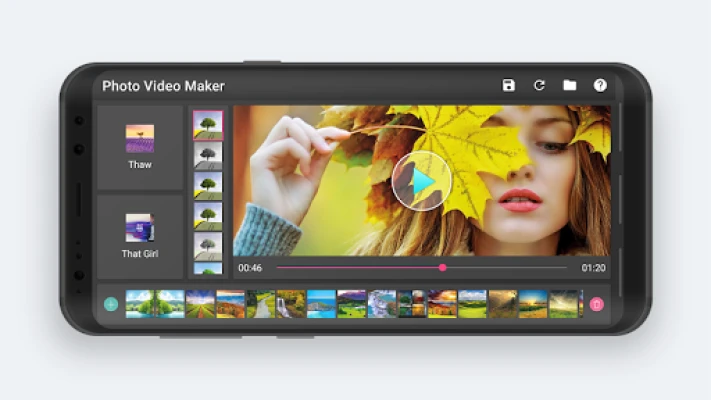This screenshot has width=711, height=400.
Task: Open the folder icon in header
Action: [x=569, y=86]
